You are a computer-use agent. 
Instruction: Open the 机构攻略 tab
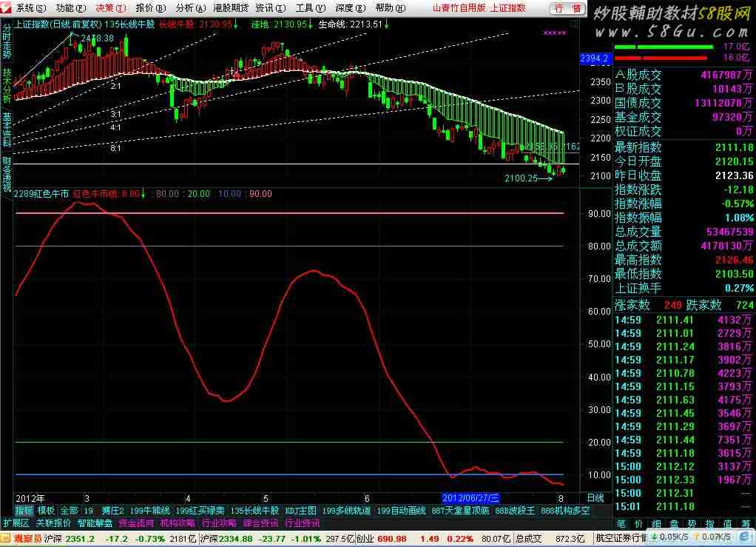[x=178, y=523]
